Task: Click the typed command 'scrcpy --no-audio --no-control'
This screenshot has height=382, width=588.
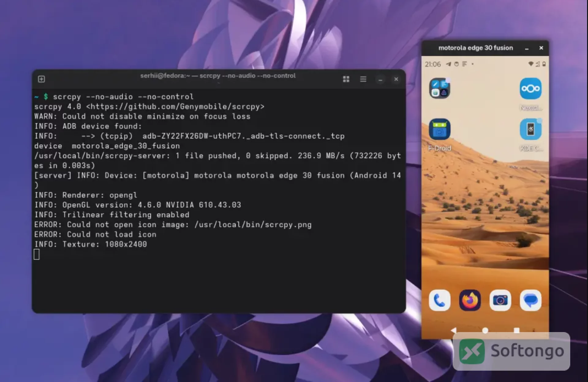Action: coord(123,97)
